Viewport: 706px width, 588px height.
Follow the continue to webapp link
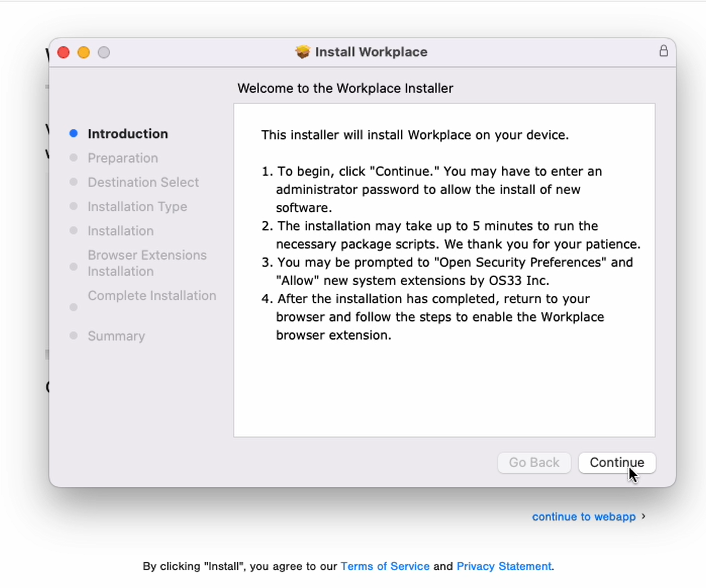pyautogui.click(x=583, y=517)
